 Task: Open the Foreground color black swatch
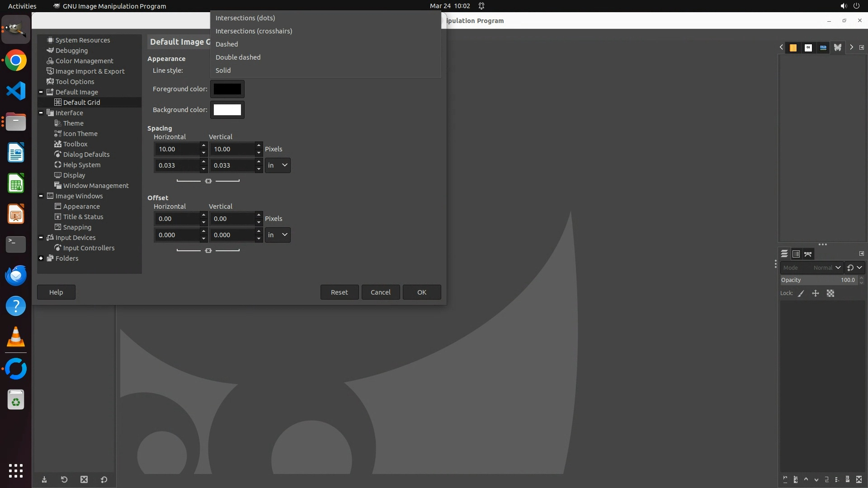coord(227,89)
